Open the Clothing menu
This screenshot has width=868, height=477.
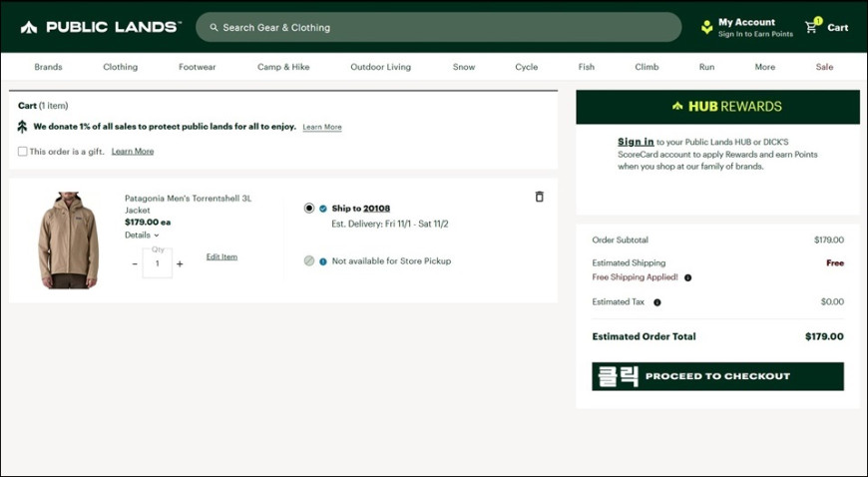(x=120, y=67)
